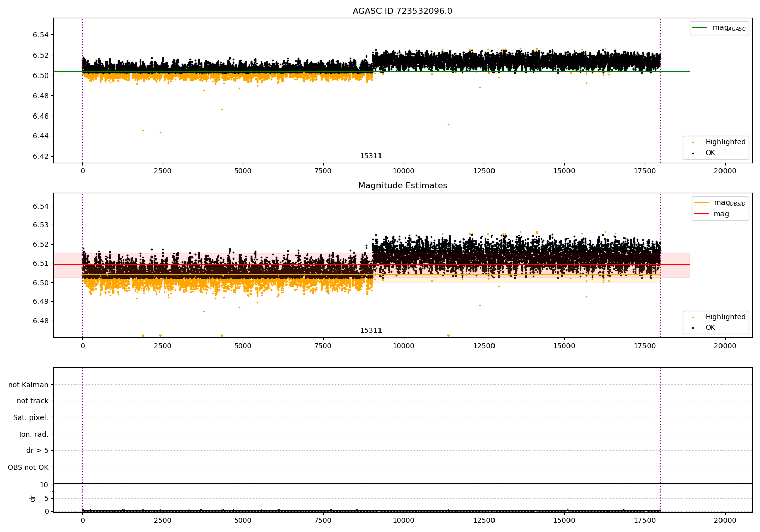Click the '2500' x-tick under the top plot

163,171
